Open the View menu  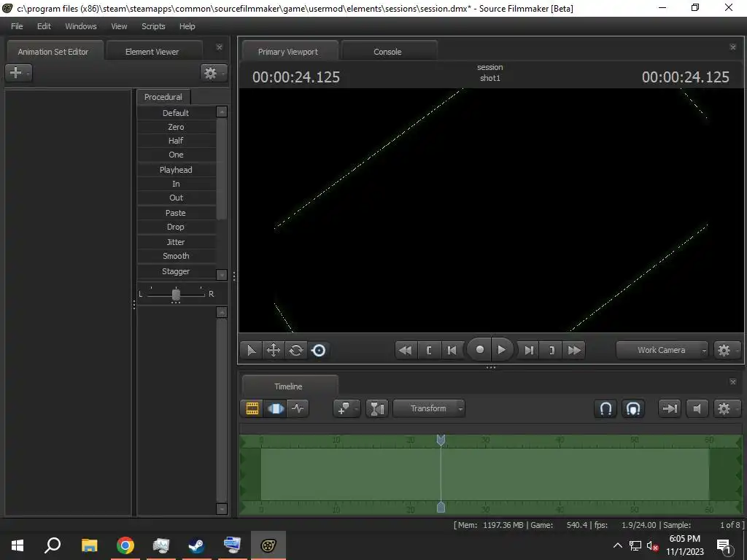tap(119, 26)
